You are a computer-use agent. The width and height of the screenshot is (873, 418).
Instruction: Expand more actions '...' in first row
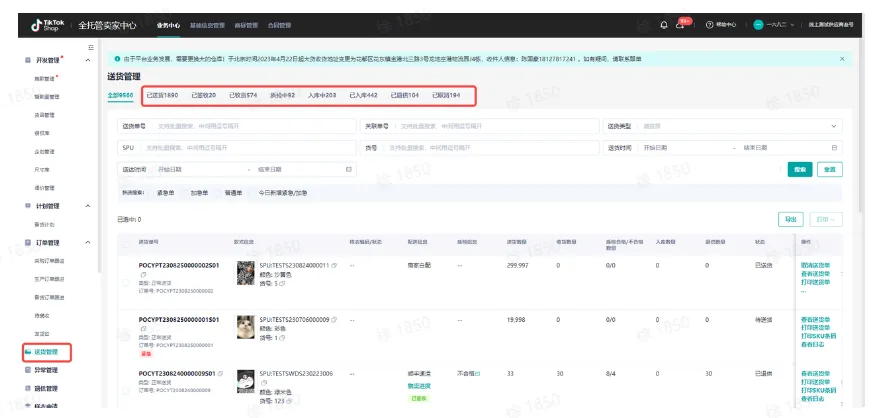[x=803, y=292]
